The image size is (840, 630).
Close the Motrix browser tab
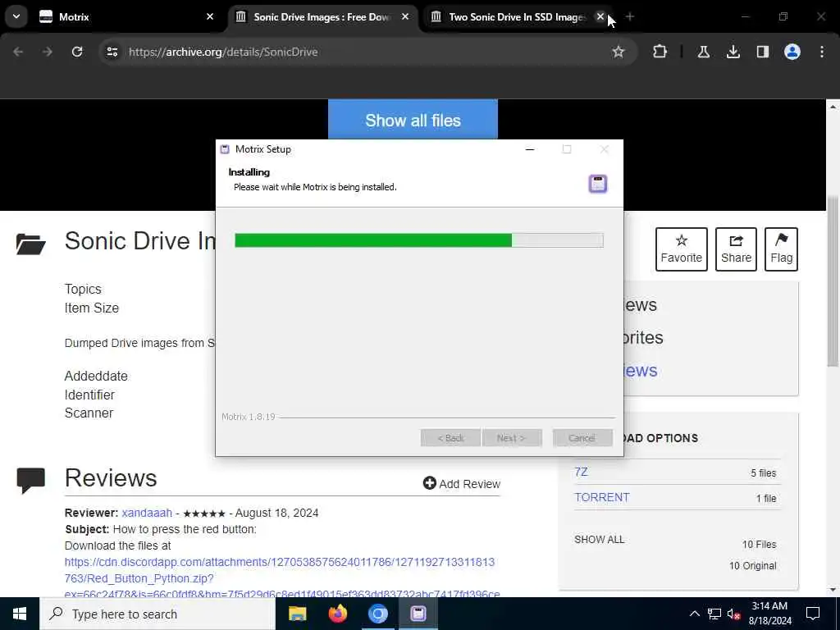pos(210,16)
